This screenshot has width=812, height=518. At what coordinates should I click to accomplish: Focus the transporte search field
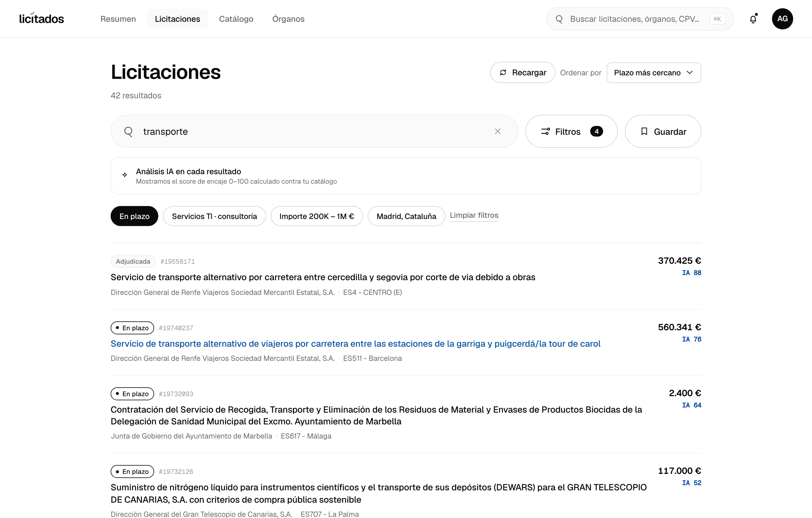pos(314,131)
